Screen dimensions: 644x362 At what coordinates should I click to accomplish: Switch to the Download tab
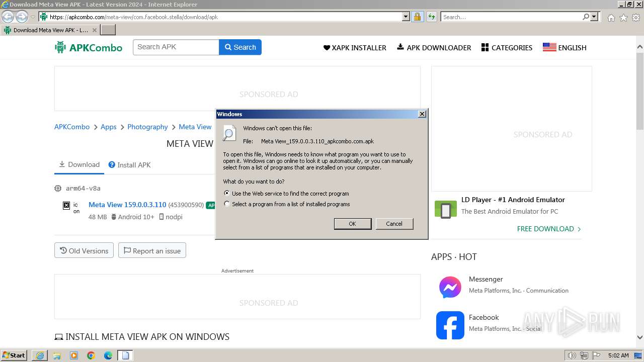[79, 164]
